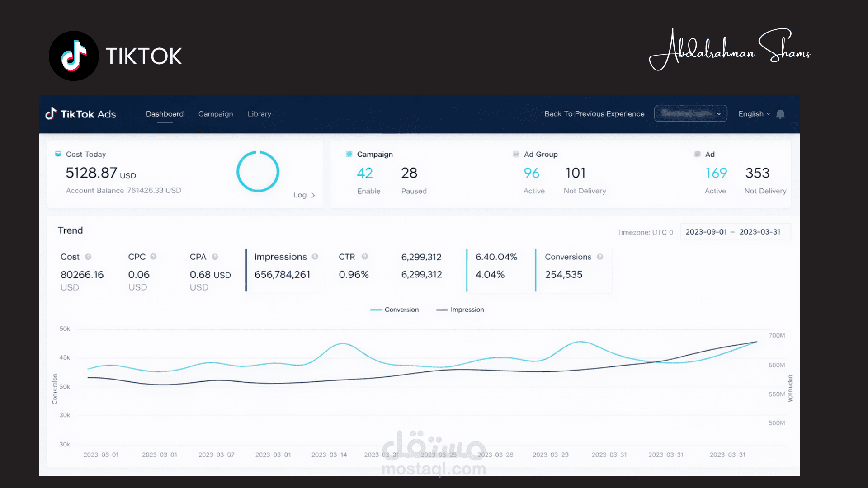Open the trend date range picker
This screenshot has width=868, height=488.
tap(735, 232)
